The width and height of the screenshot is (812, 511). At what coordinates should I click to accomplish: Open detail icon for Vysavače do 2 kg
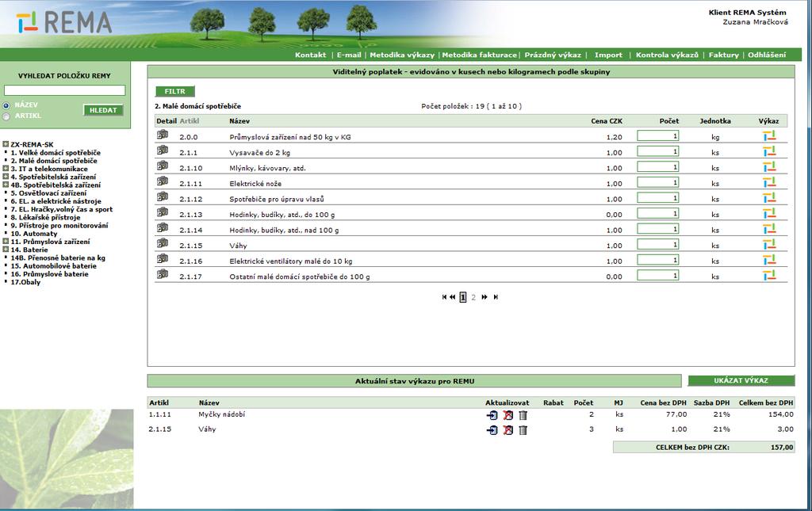pos(163,151)
